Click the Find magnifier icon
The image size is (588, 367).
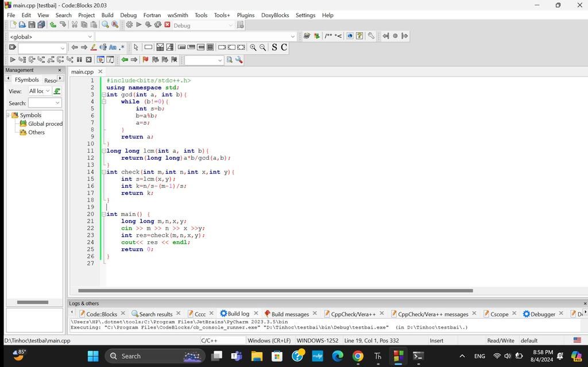[106, 25]
